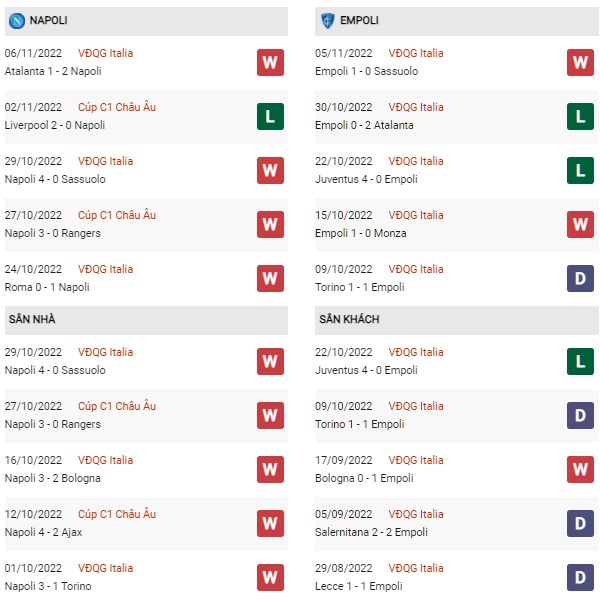Click W badge for Bologna 0-1 Empoli
This screenshot has height=601, width=600.
coord(580,470)
